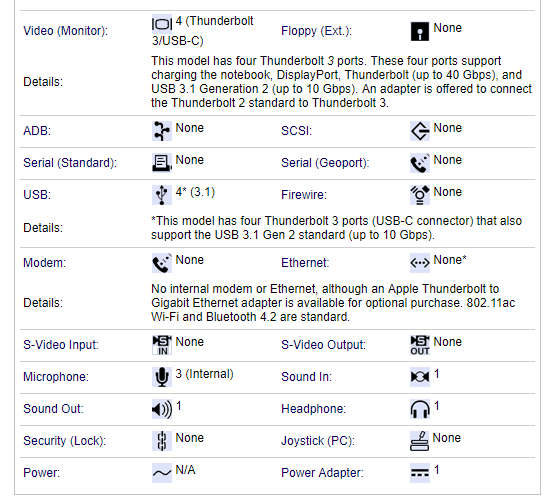Click the Video (Monitor) display port icon
The width and height of the screenshot is (557, 504).
[162, 24]
